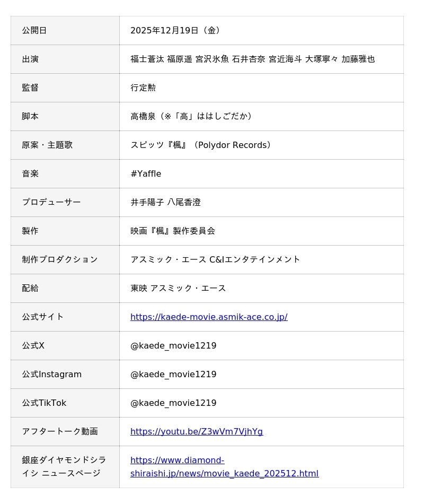This screenshot has height=504, width=424.
Task: Click the @kaede_movie1219 handle beside 公式TikTok
Action: (173, 403)
